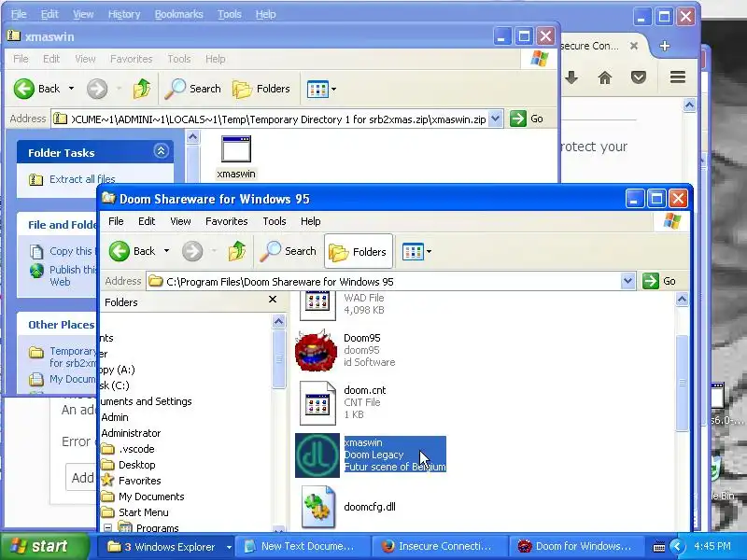
Task: Open Tools menu in Doom Shareware window
Action: [275, 221]
